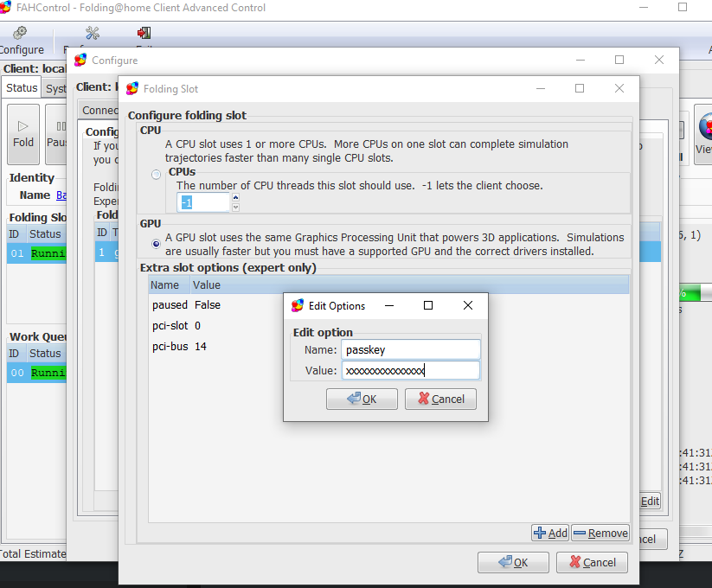Cancel the Folding Slot dialog

(592, 562)
